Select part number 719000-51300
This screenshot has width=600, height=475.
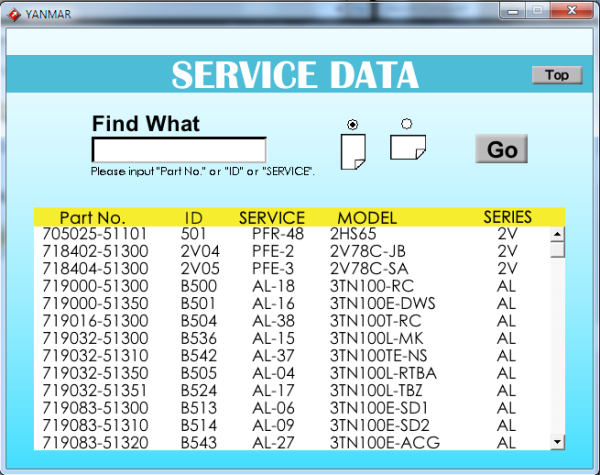pyautogui.click(x=95, y=286)
